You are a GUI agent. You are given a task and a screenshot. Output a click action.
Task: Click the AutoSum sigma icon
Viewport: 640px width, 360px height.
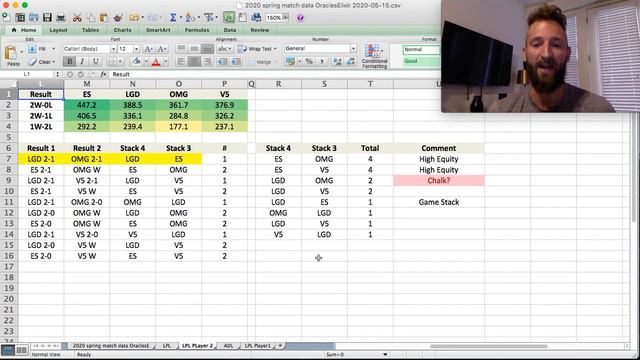click(x=173, y=17)
